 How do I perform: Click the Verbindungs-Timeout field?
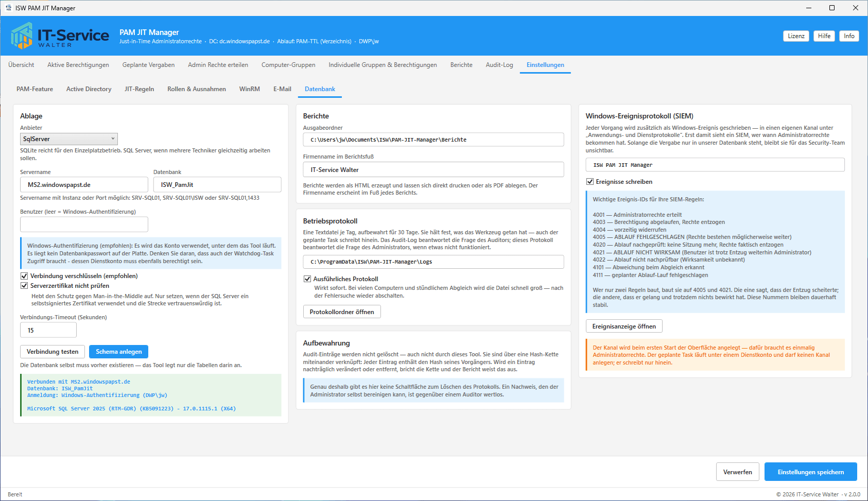pyautogui.click(x=48, y=331)
